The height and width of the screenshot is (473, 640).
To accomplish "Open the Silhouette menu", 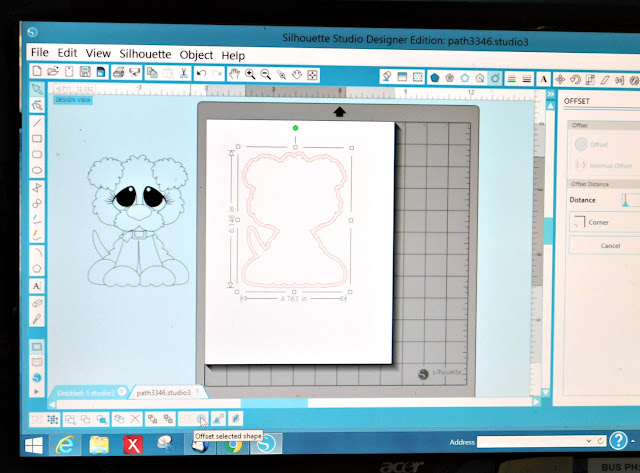I will 145,54.
